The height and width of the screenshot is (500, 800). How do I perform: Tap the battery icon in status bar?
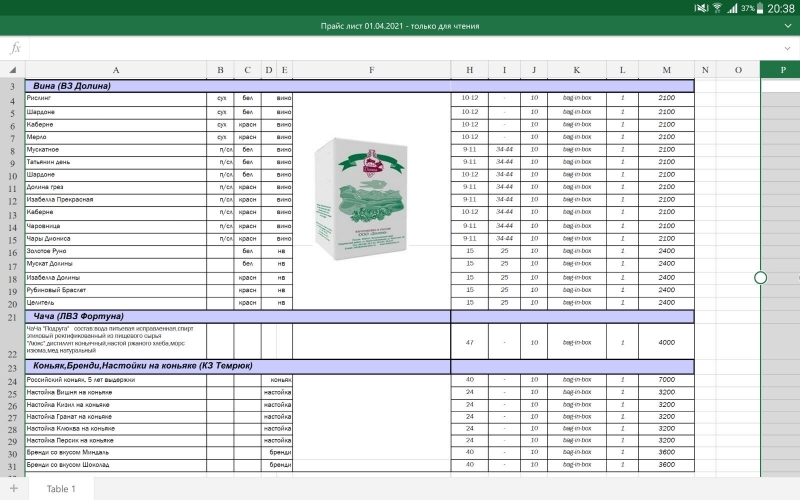(x=760, y=8)
